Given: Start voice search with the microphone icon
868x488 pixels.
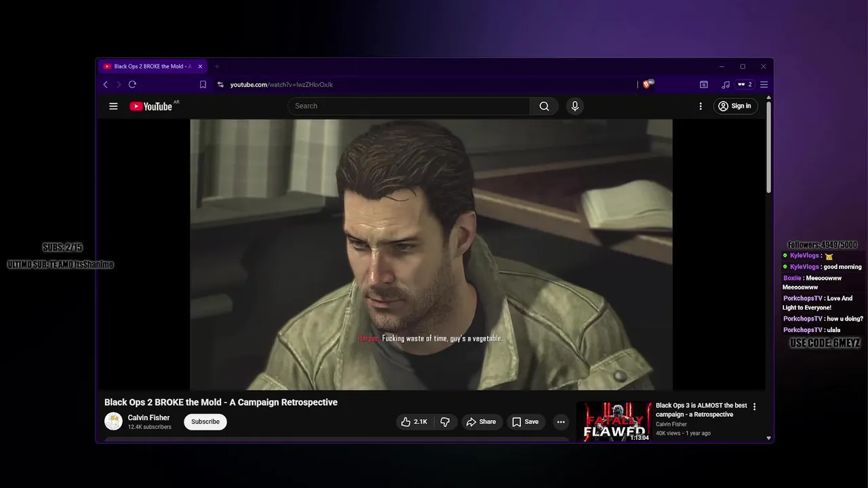Looking at the screenshot, I should point(575,106).
